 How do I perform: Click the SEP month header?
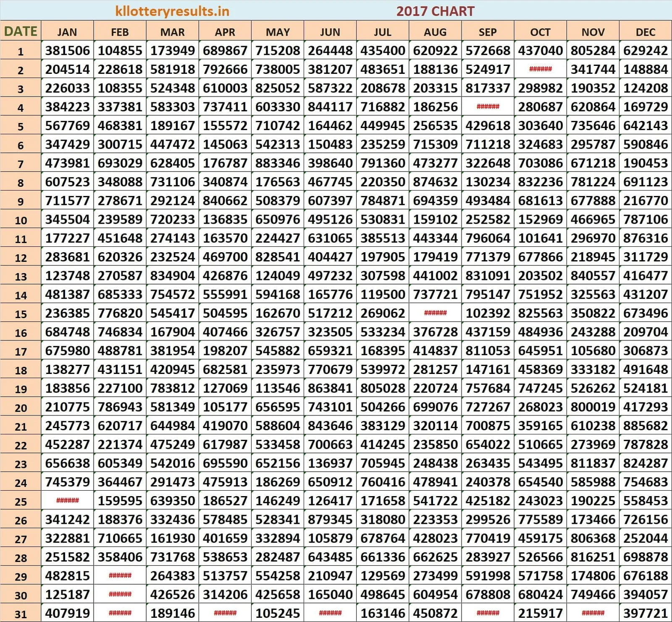(x=488, y=32)
